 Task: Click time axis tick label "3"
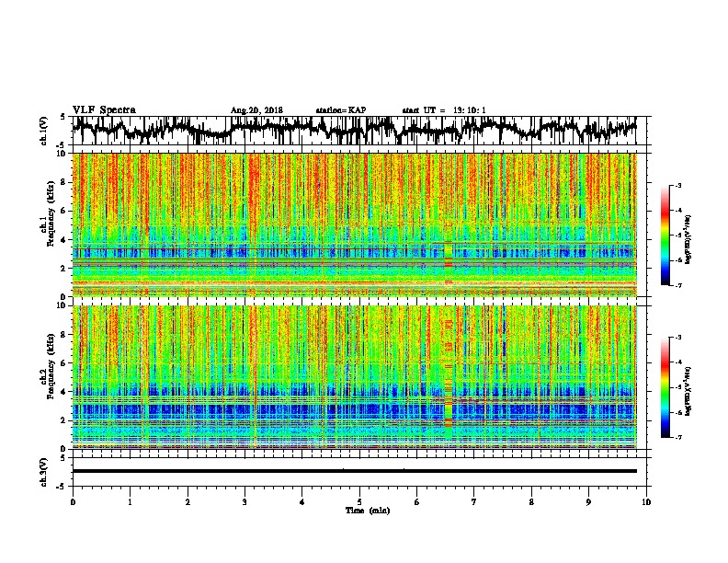(x=245, y=501)
